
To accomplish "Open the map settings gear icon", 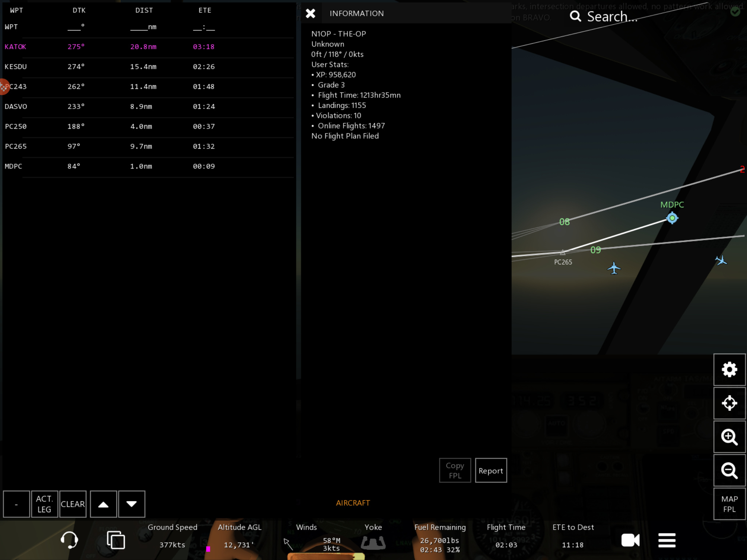I will (x=729, y=370).
